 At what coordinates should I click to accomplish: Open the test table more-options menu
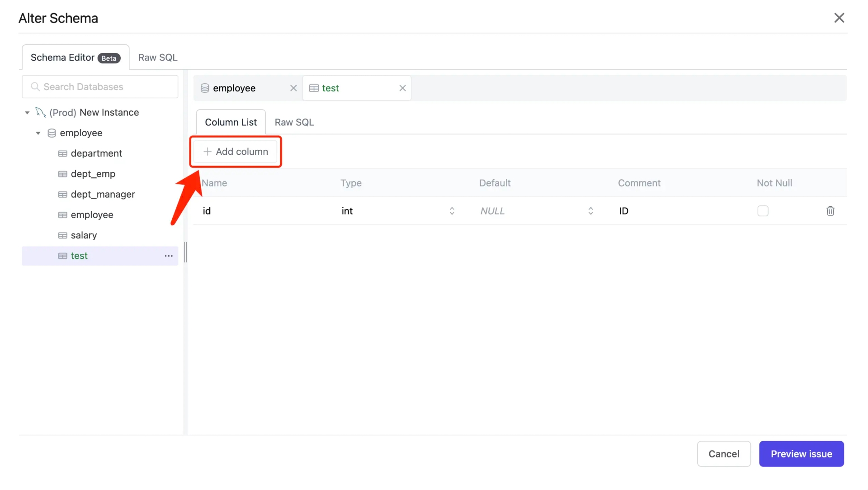click(x=169, y=256)
